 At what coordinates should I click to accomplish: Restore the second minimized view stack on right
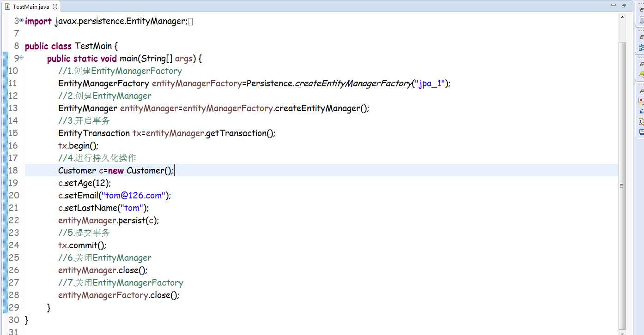click(x=642, y=37)
